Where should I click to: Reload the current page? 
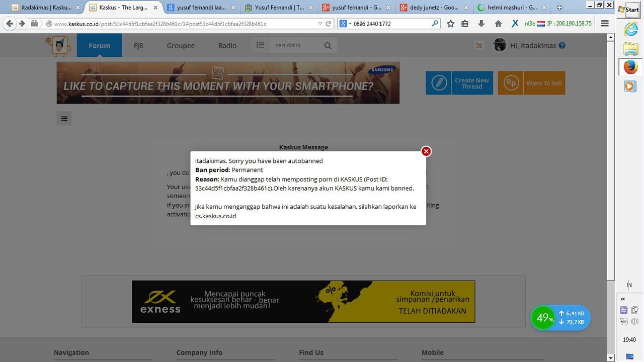[x=329, y=24]
